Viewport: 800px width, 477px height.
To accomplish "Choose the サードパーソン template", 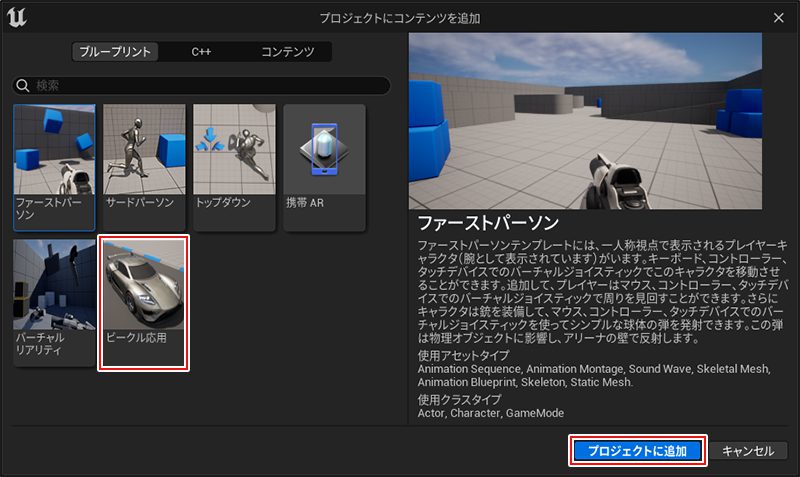I will click(144, 166).
